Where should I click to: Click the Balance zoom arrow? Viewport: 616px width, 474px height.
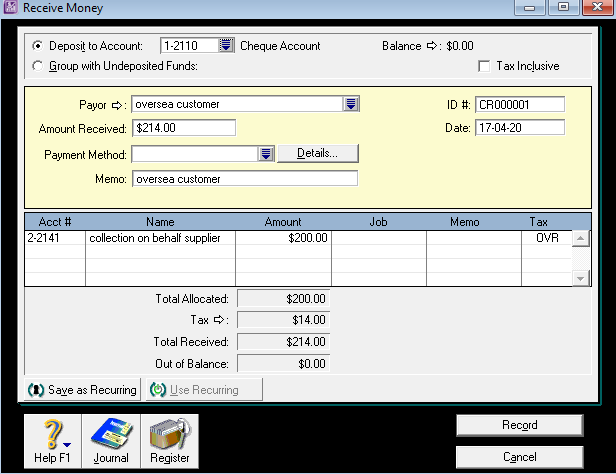coord(431,46)
